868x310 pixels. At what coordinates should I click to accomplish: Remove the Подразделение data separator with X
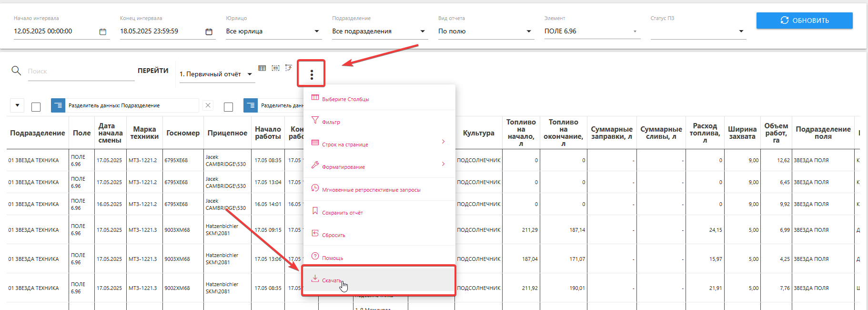(208, 105)
